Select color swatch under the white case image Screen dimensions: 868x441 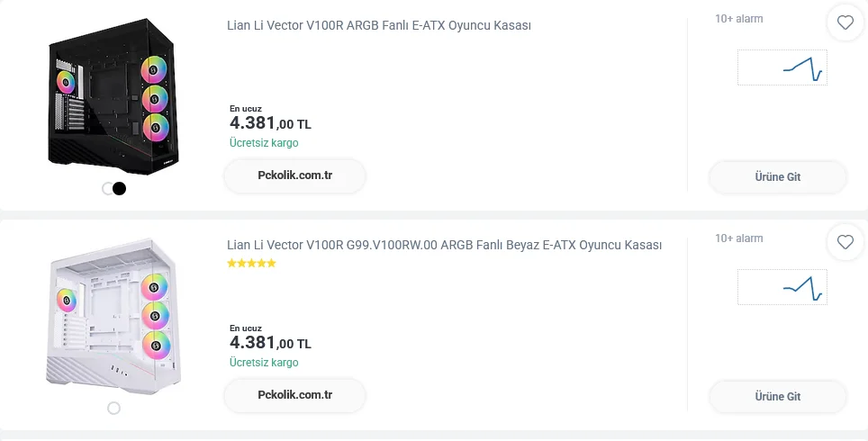pos(113,408)
